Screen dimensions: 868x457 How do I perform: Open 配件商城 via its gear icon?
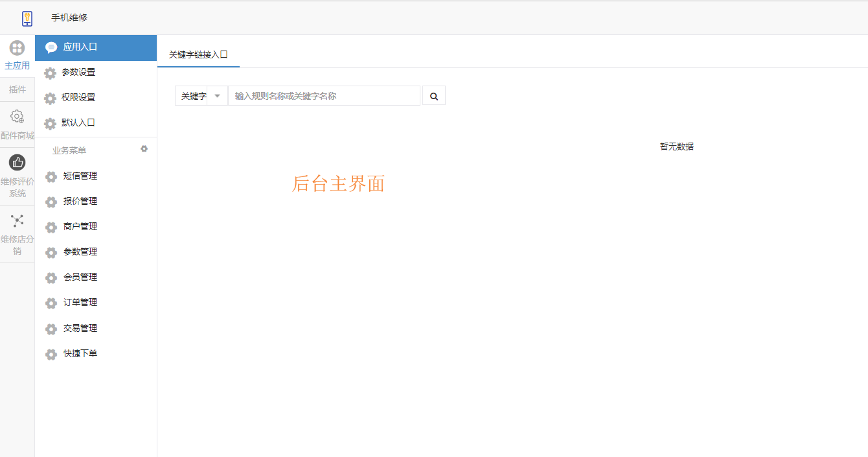(17, 118)
